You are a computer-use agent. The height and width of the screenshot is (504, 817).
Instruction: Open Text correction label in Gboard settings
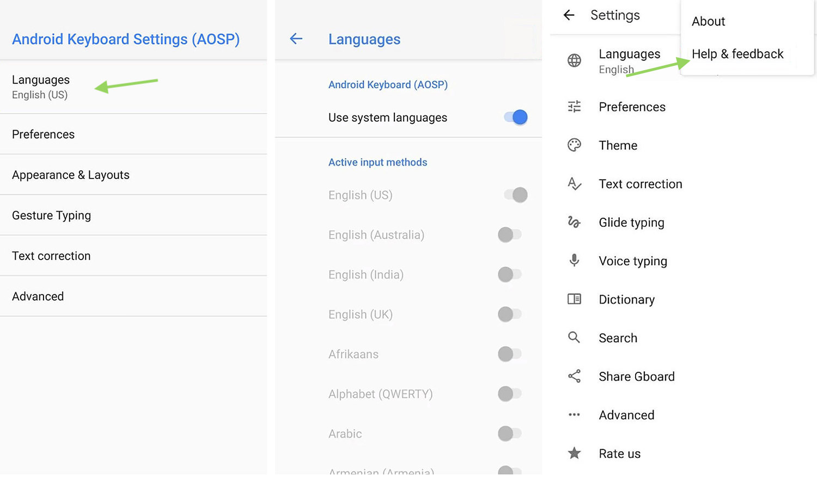[640, 184]
